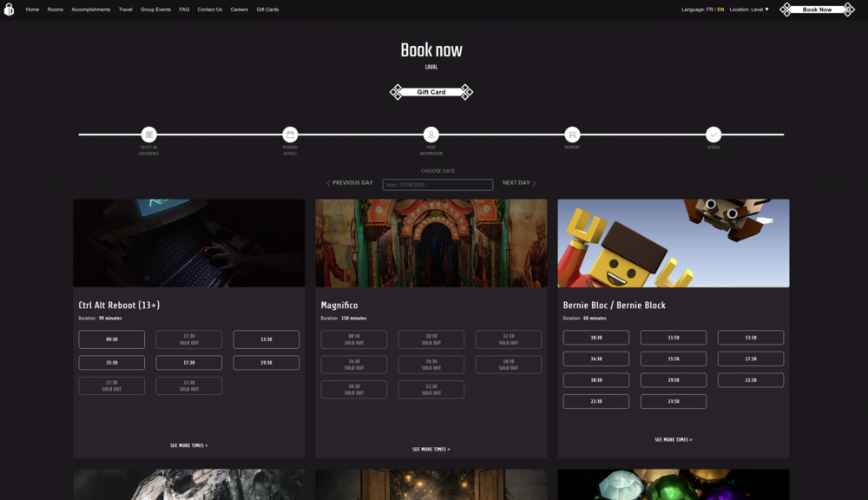868x500 pixels.
Task: Select 15:30 slot for Ctrl Alt Reboot
Action: pyautogui.click(x=112, y=363)
